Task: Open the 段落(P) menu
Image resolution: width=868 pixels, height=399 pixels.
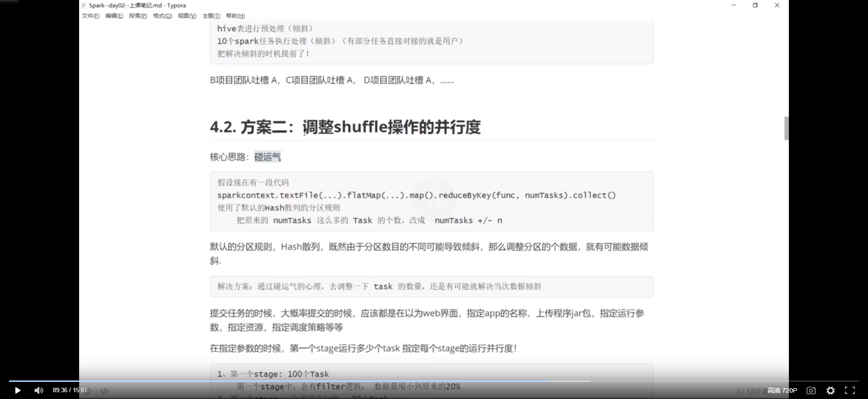Action: pos(138,16)
